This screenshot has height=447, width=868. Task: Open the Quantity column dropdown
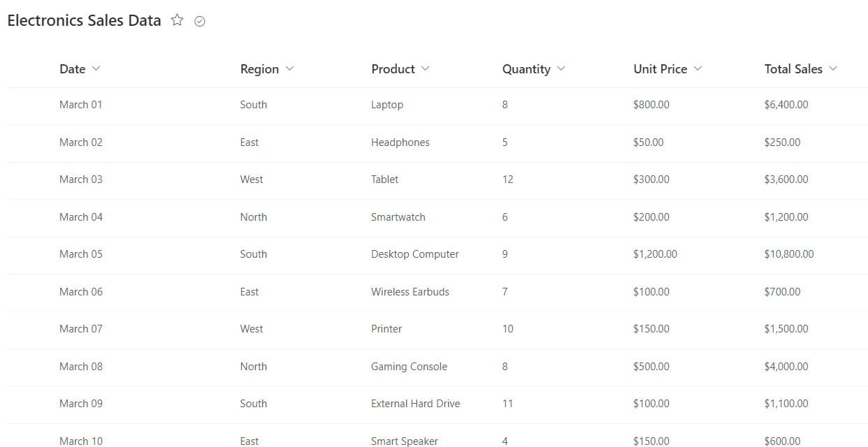pyautogui.click(x=560, y=68)
